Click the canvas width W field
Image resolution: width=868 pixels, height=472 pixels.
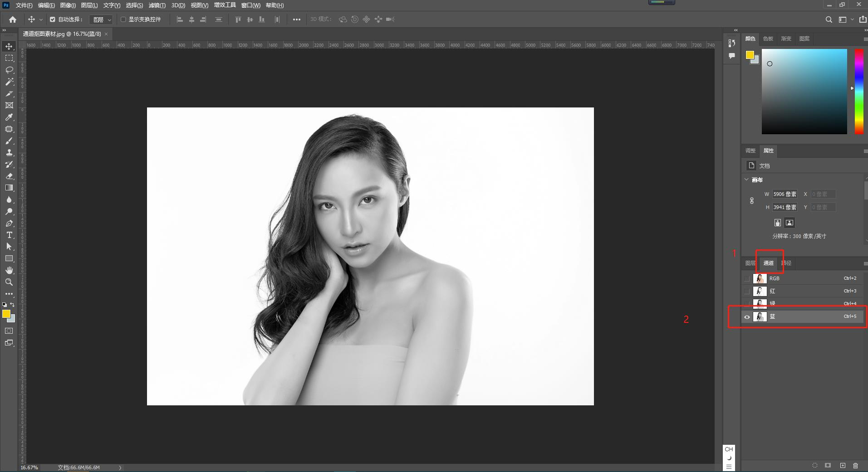785,194
